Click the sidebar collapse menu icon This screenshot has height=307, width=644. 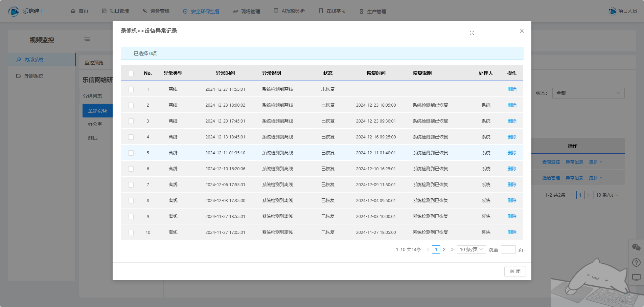click(87, 40)
